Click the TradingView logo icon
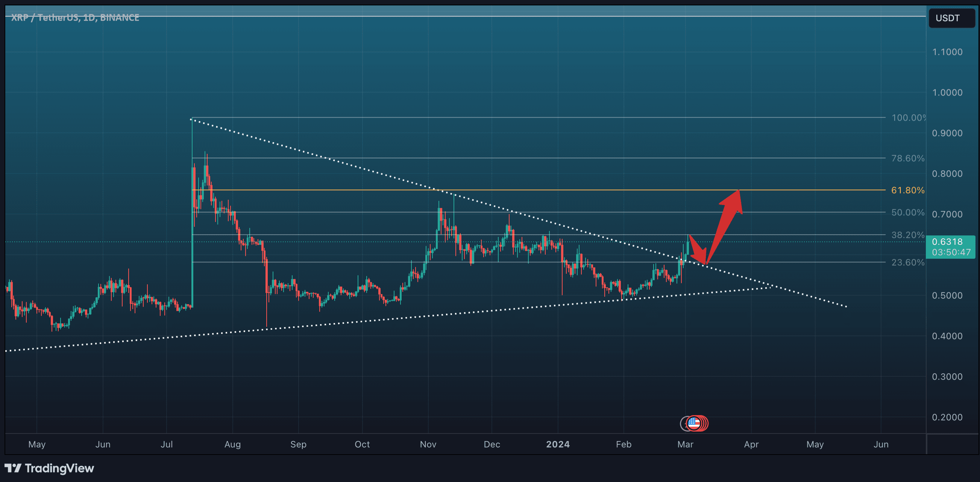 tap(14, 468)
